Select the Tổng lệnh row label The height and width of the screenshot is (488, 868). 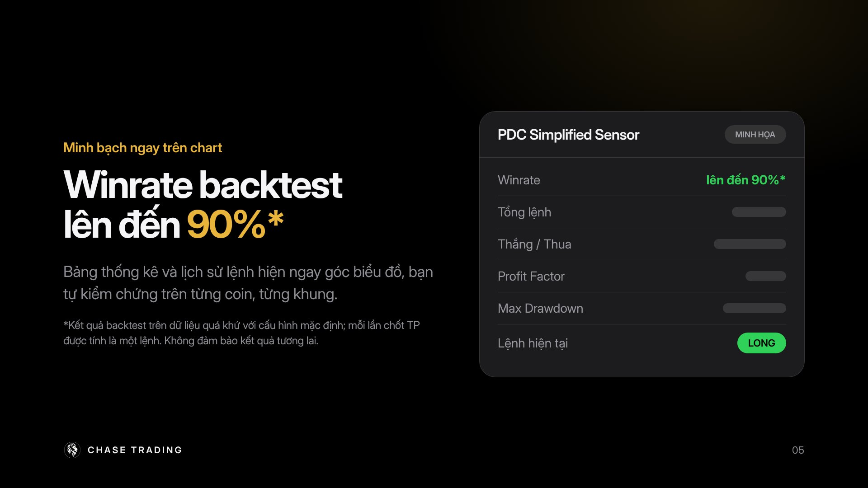click(x=524, y=212)
